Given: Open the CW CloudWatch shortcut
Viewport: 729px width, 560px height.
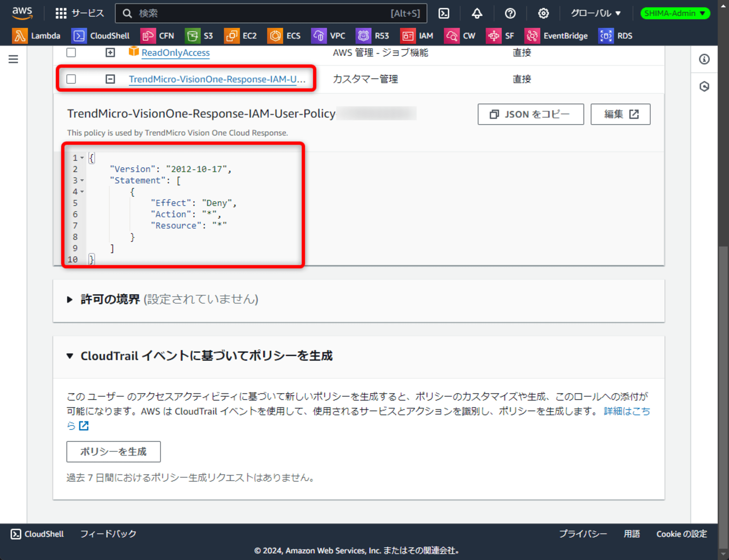Looking at the screenshot, I should pyautogui.click(x=460, y=36).
